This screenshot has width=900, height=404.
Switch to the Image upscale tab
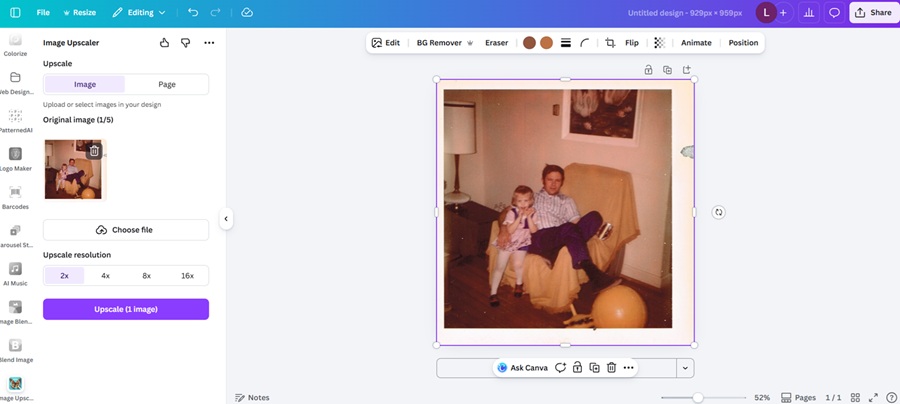(x=85, y=84)
